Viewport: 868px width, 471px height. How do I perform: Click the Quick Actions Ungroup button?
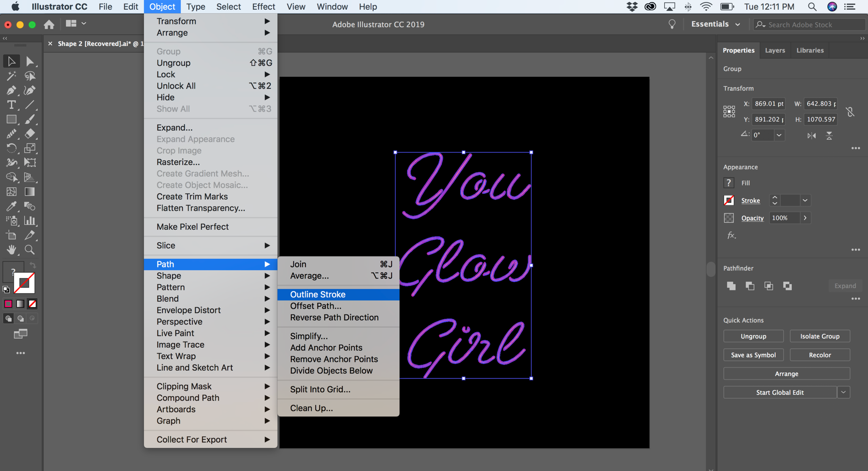pos(753,336)
